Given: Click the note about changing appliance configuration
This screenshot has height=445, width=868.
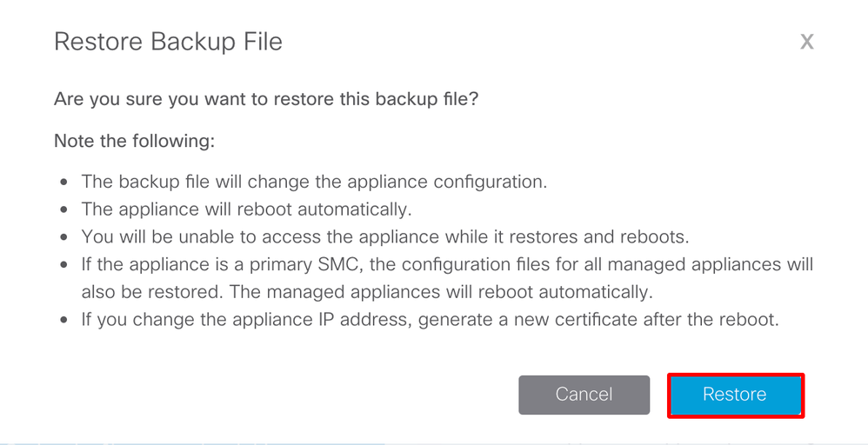Looking at the screenshot, I should coord(314,182).
